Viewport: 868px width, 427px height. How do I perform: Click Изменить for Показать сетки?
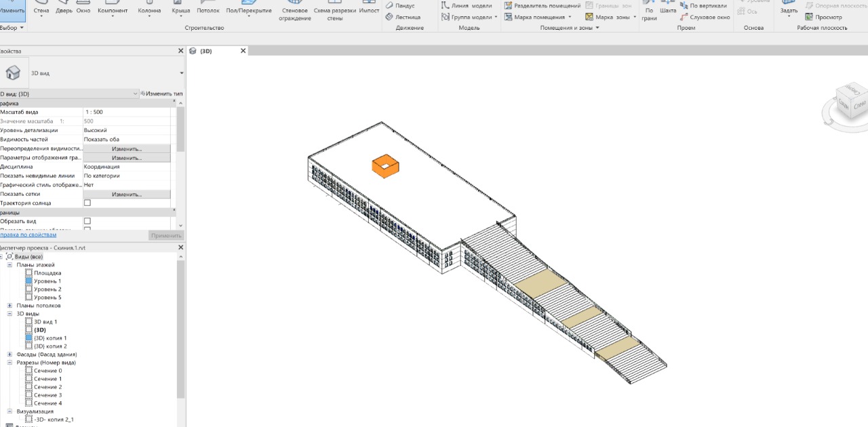click(x=127, y=195)
